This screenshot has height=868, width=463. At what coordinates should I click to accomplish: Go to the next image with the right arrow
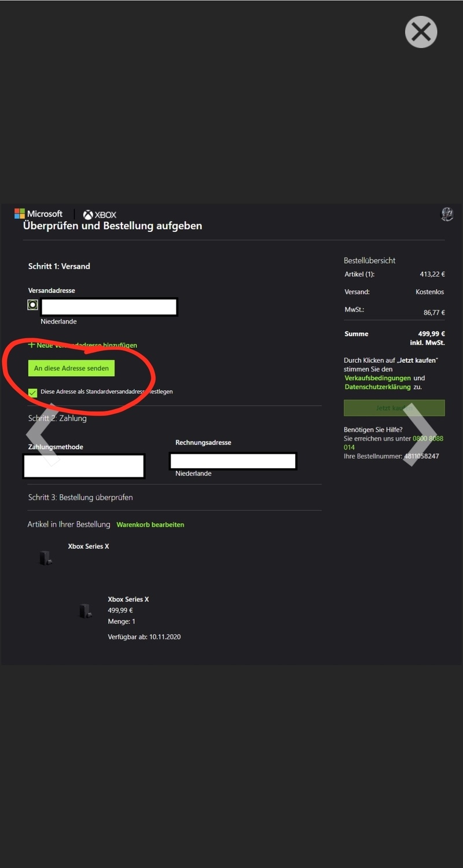coord(420,435)
